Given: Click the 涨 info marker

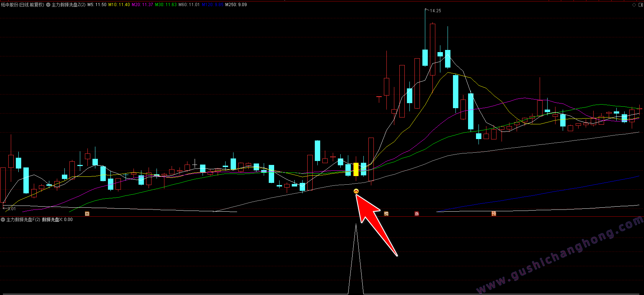Looking at the screenshot, I should click(x=417, y=214).
